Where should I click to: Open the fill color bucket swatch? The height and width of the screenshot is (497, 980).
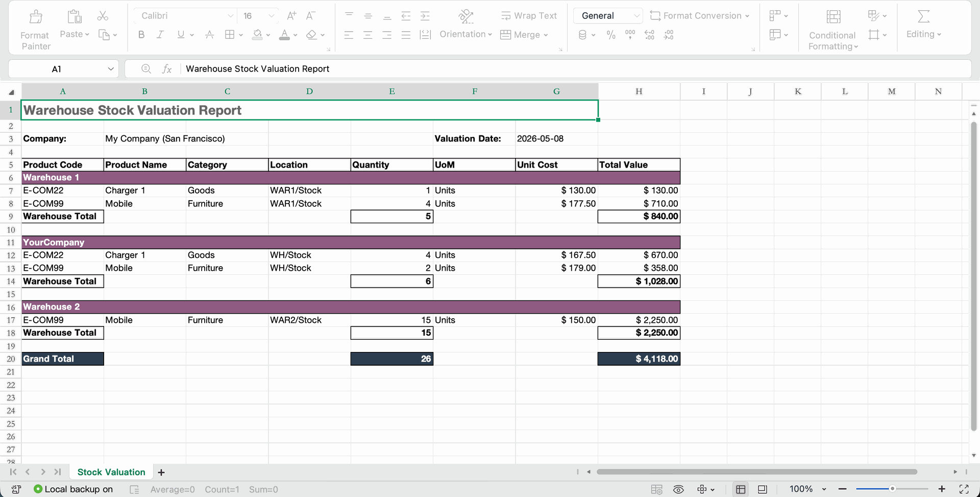click(x=257, y=35)
